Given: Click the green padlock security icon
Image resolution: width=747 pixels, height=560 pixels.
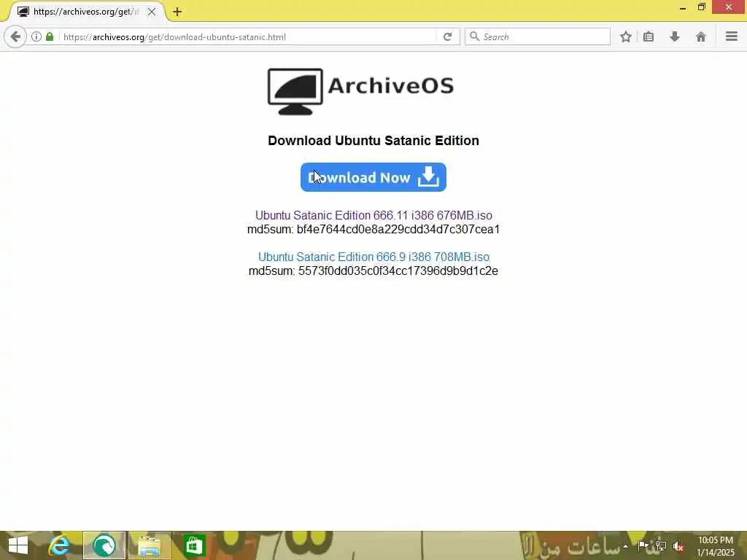Looking at the screenshot, I should coord(50,36).
